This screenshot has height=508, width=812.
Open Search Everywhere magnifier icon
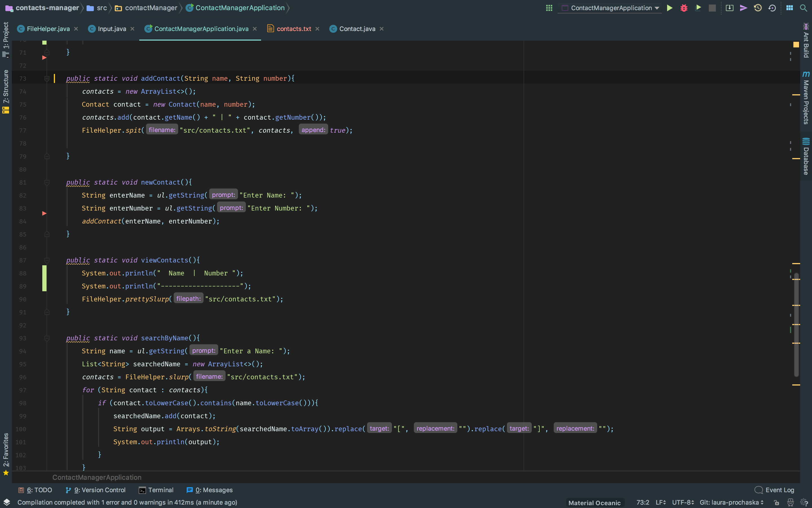(803, 8)
